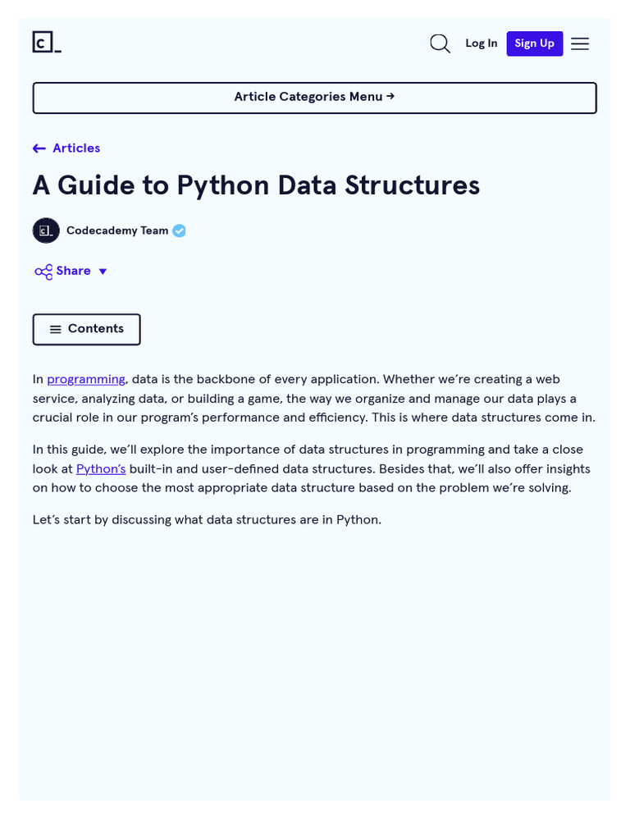The width and height of the screenshot is (630, 840).
Task: Open the hamburger navigation menu
Action: tap(580, 43)
